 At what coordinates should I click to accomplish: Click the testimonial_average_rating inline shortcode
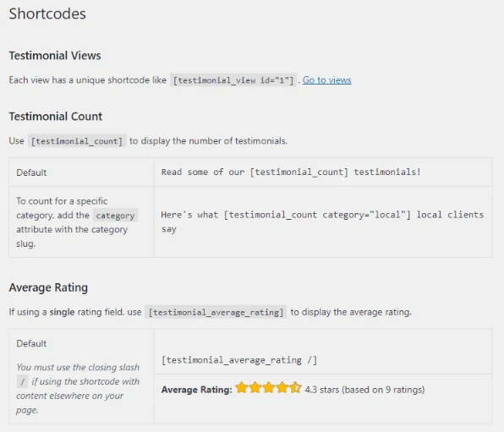216,312
